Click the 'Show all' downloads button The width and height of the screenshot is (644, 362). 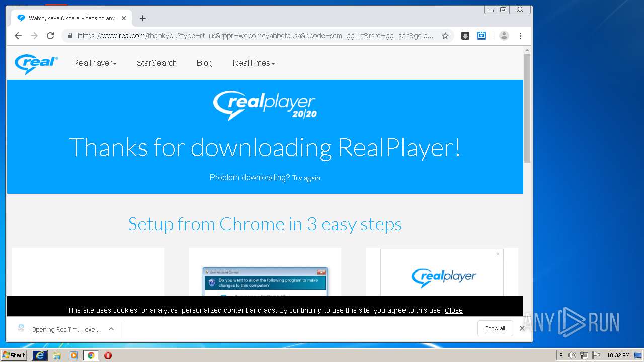pos(495,328)
